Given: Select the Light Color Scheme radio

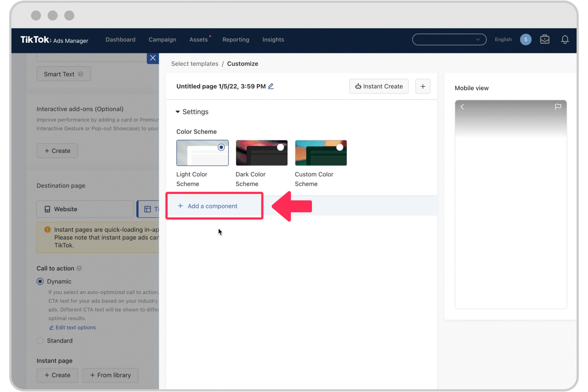Looking at the screenshot, I should 221,147.
